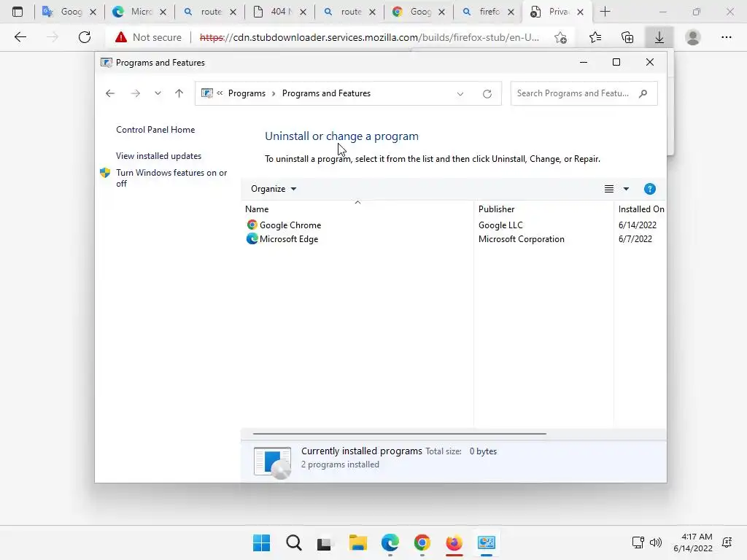Go back in Programs and Features

[x=110, y=93]
